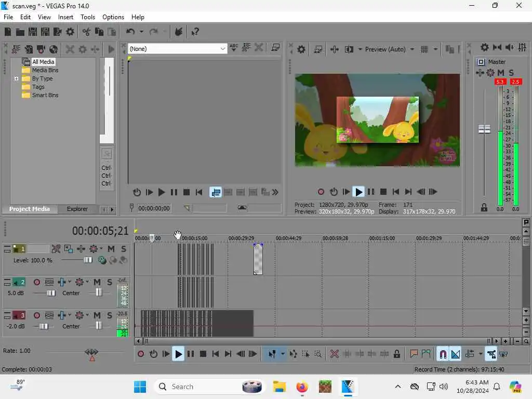
Task: Open the overlays grid dropdown arrow
Action: (435, 49)
